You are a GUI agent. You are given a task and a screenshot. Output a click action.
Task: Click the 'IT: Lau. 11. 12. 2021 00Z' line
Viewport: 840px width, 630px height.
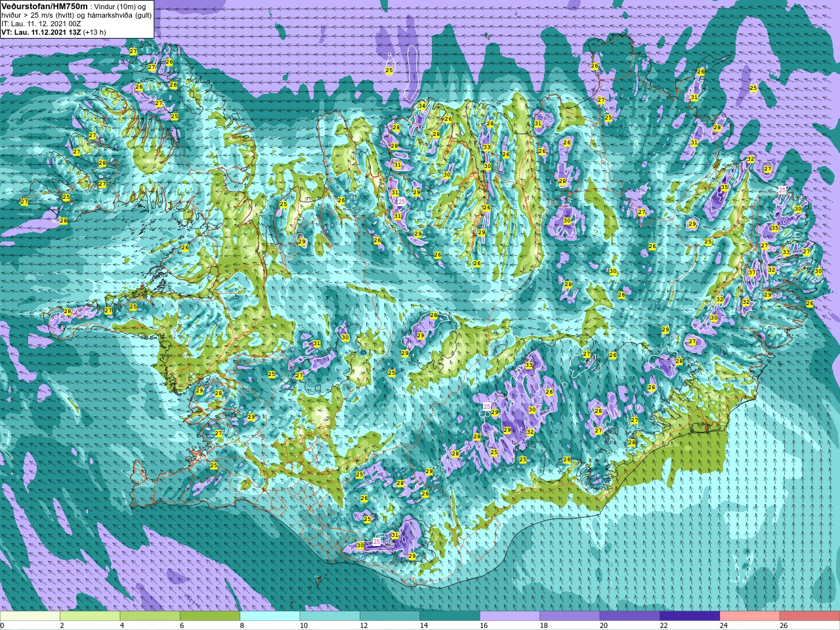coord(41,24)
